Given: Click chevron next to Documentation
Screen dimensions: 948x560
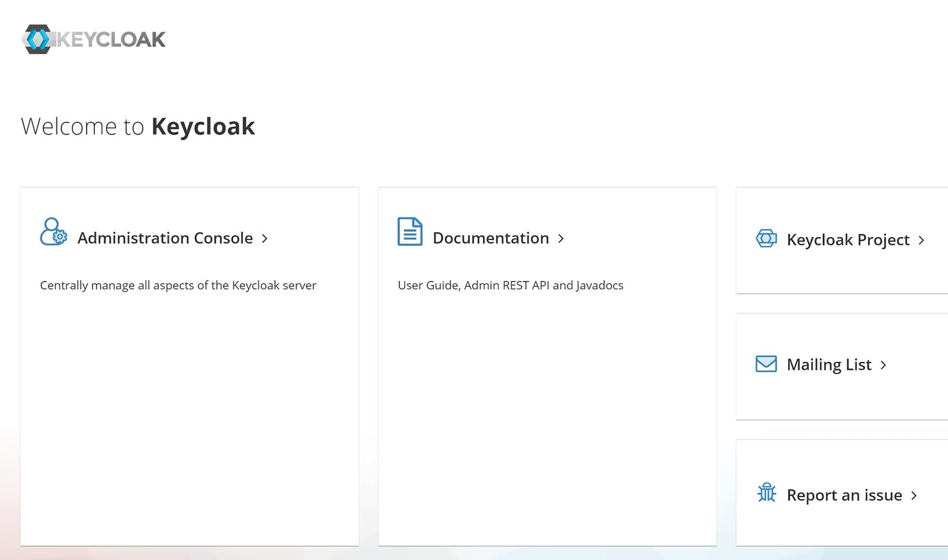Looking at the screenshot, I should (x=561, y=238).
